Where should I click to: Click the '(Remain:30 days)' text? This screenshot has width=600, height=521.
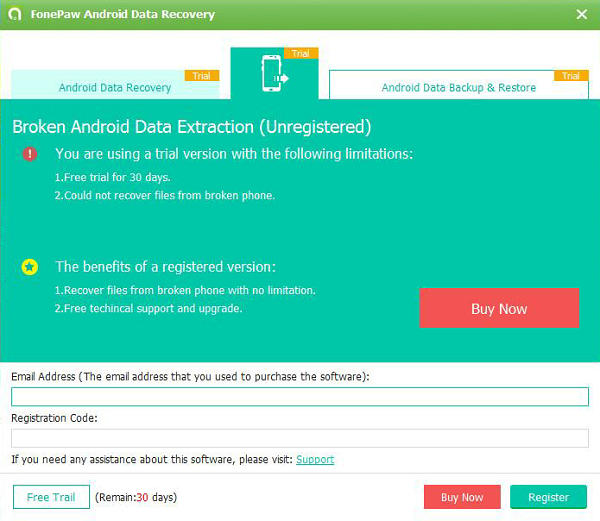pos(136,497)
